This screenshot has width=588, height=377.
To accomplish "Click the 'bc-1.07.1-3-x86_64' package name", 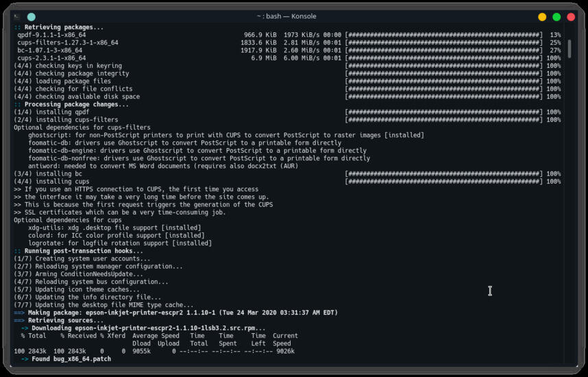I will pos(50,50).
